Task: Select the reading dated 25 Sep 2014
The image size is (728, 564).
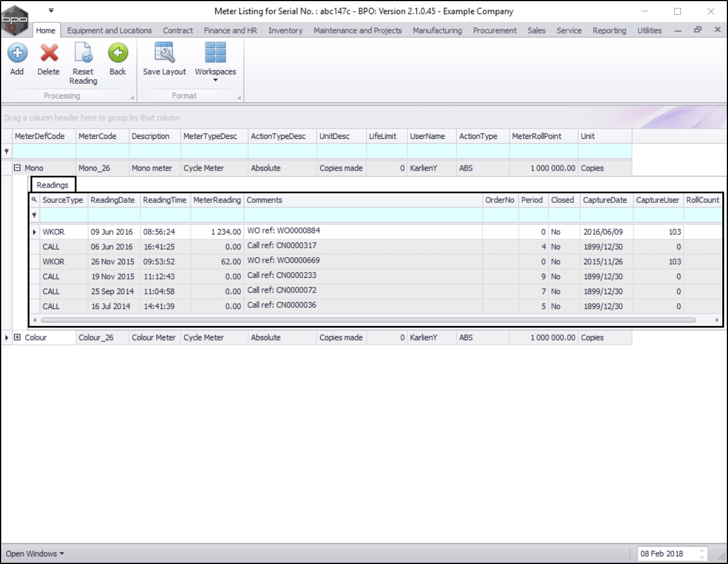Action: (x=113, y=291)
